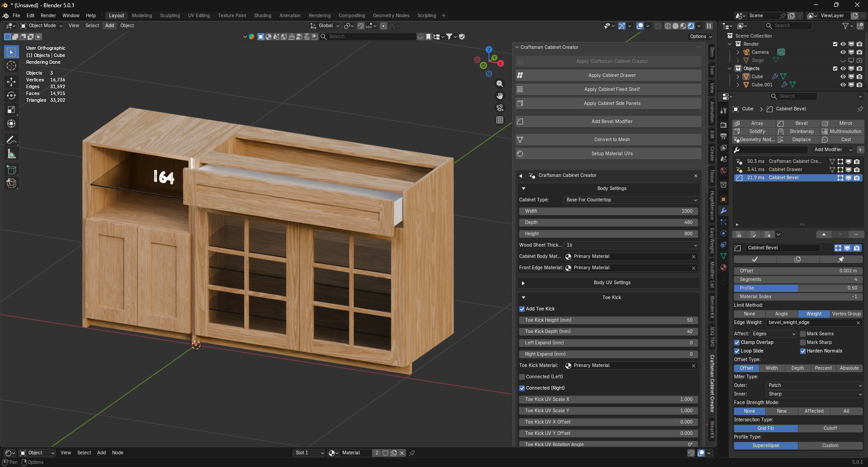Switch to rendered viewport shading
Image resolution: width=868 pixels, height=467 pixels.
[691, 26]
